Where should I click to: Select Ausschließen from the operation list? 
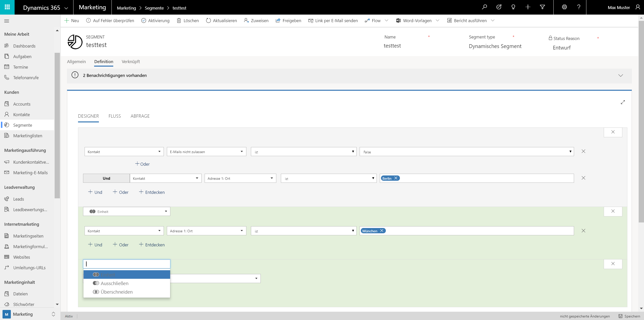127,283
